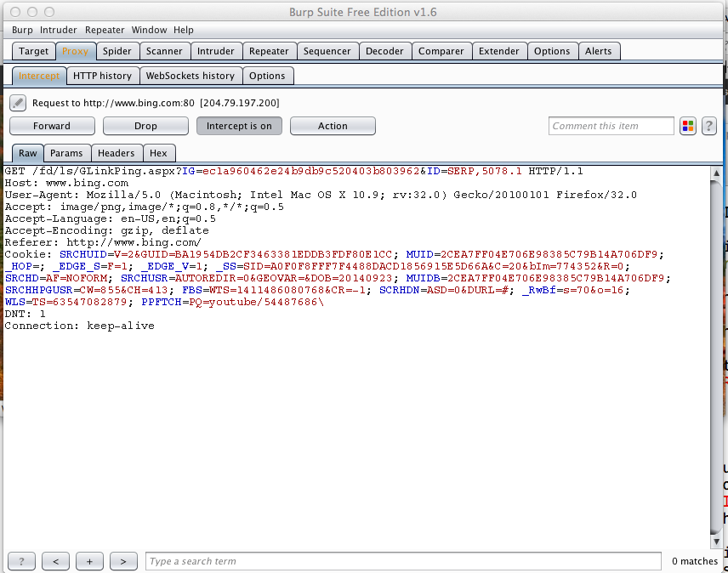
Task: Open the WebSockets history sub-tab
Action: [x=191, y=76]
